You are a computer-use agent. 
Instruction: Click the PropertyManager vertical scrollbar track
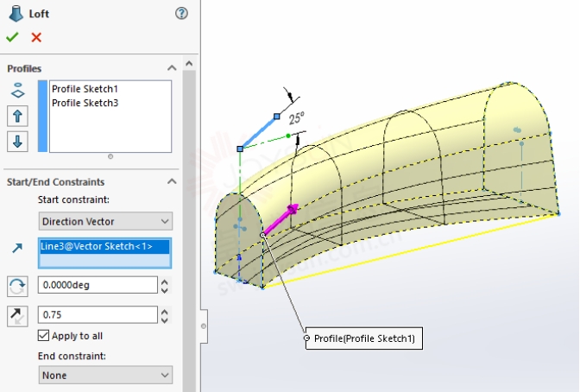tap(189, 230)
